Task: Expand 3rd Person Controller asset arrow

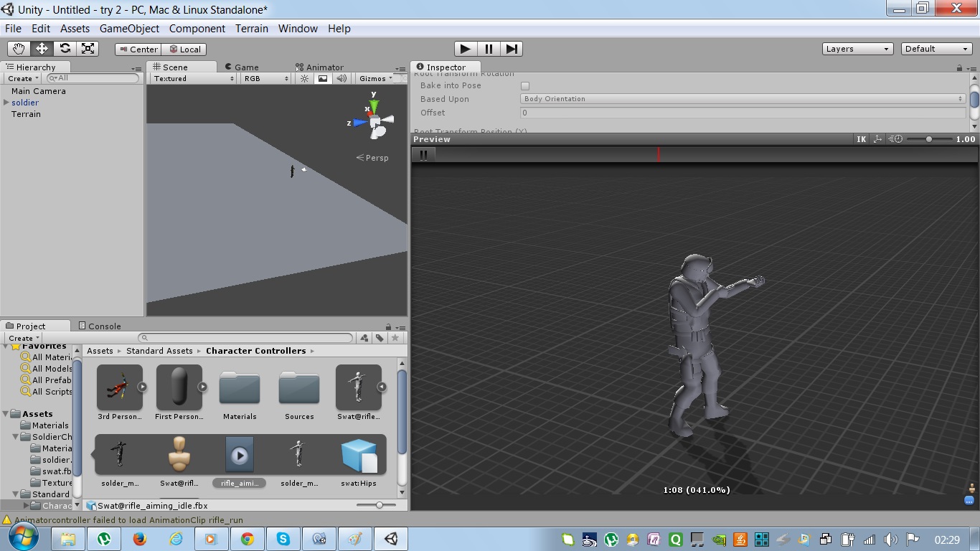Action: coord(142,387)
